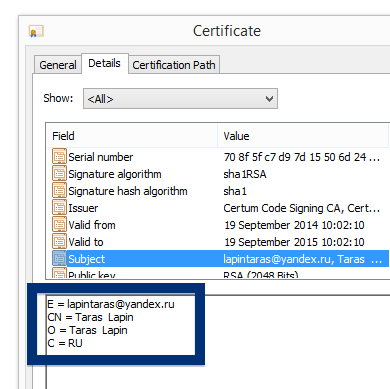Select the Issuer row label
The width and height of the screenshot is (390, 389).
click(83, 208)
